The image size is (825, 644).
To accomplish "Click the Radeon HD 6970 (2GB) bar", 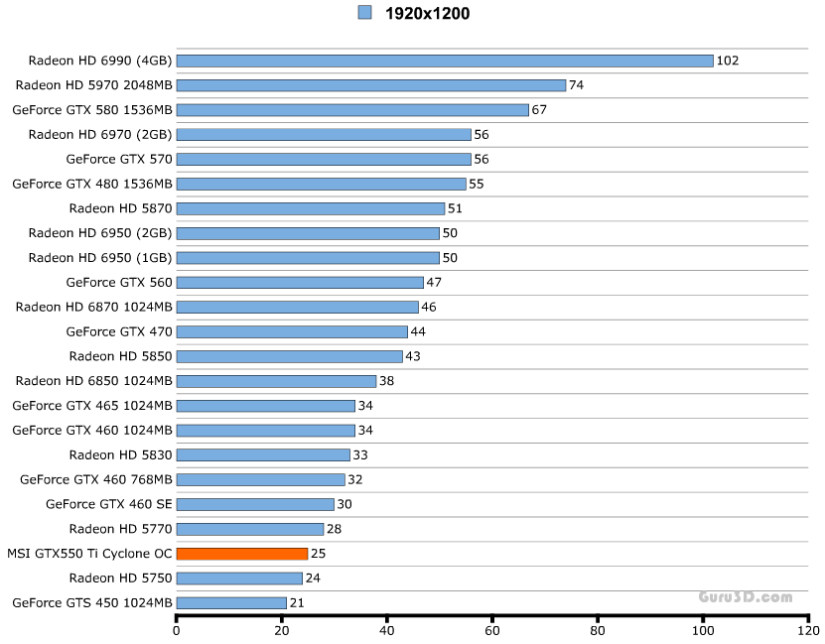I will (x=324, y=135).
